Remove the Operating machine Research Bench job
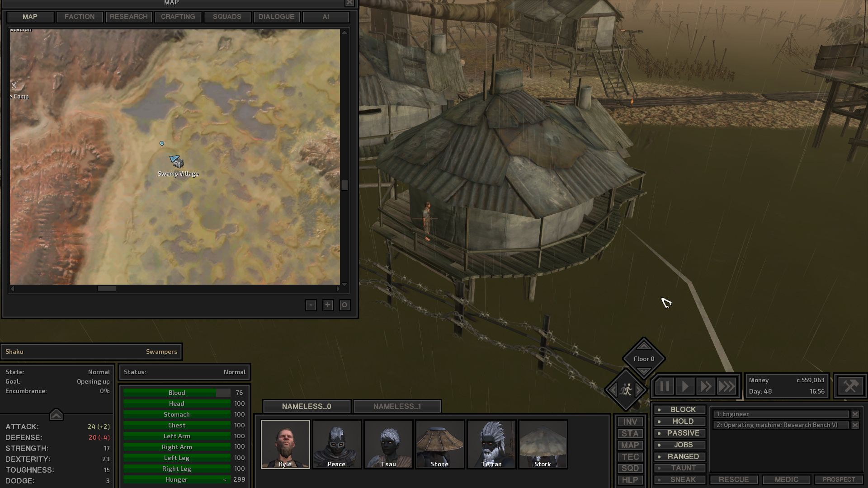This screenshot has height=488, width=868. point(855,425)
